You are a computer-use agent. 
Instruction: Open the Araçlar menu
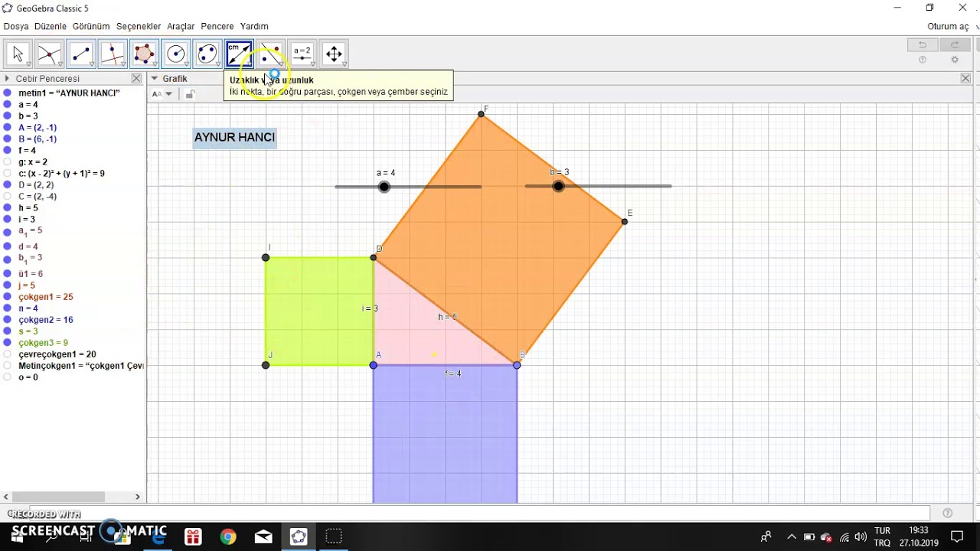181,27
